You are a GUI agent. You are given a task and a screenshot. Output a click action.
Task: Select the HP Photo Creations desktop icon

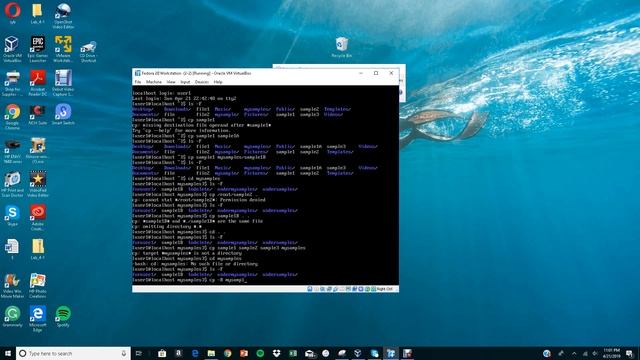click(x=38, y=286)
